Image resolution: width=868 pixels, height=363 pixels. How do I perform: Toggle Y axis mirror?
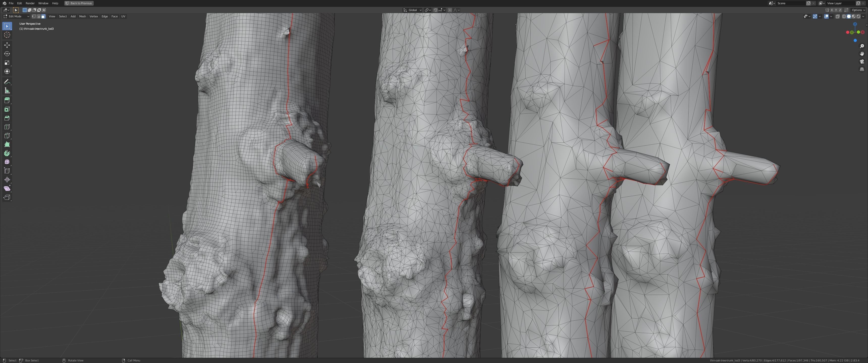836,10
